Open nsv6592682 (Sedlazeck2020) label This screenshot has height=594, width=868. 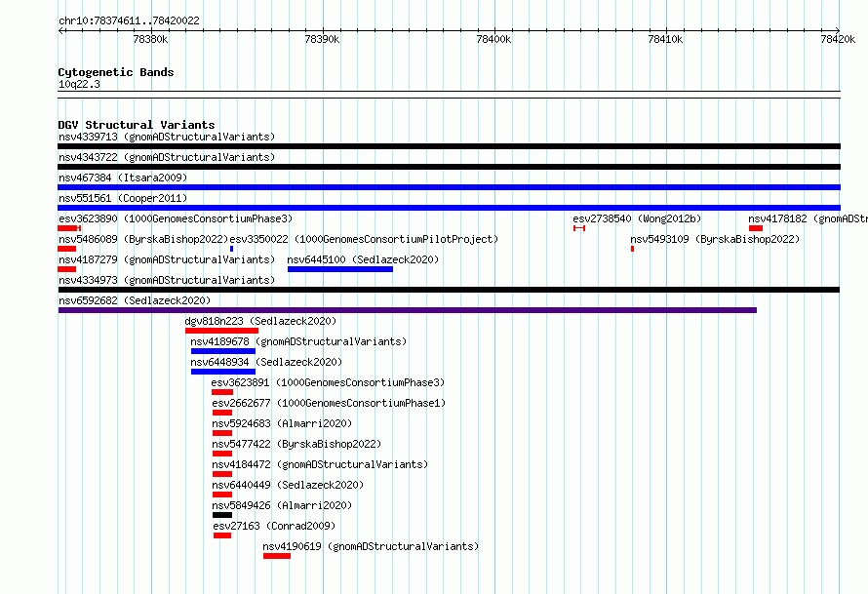tap(135, 300)
